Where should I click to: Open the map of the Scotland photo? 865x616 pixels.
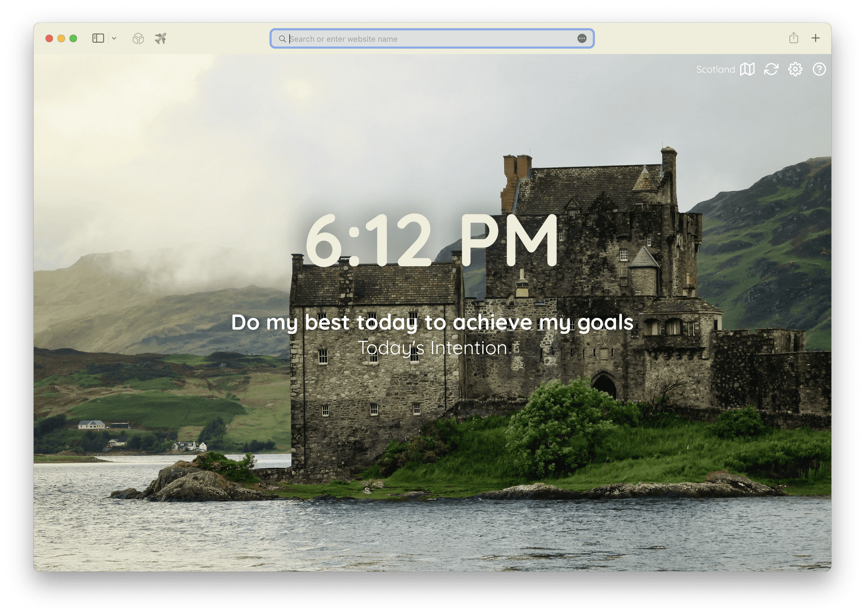click(747, 69)
